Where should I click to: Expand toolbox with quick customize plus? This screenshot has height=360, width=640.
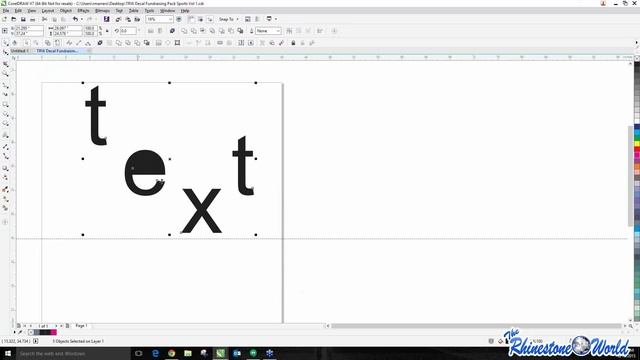(x=5, y=222)
